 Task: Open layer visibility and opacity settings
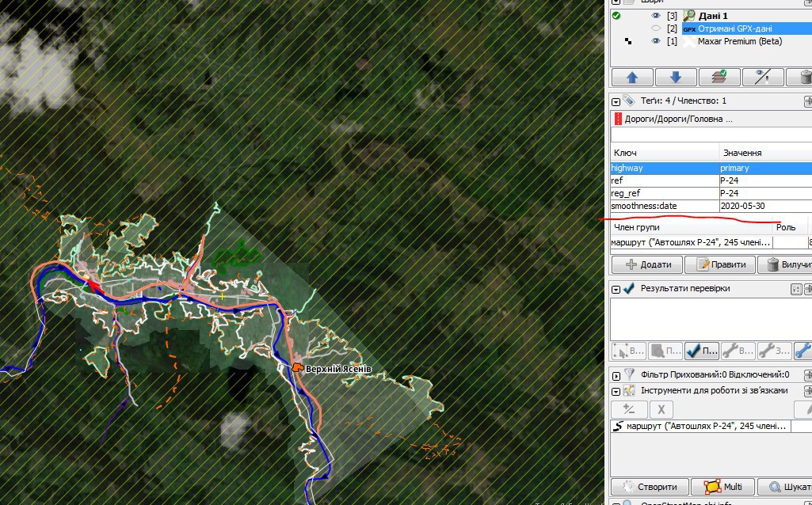pos(762,78)
